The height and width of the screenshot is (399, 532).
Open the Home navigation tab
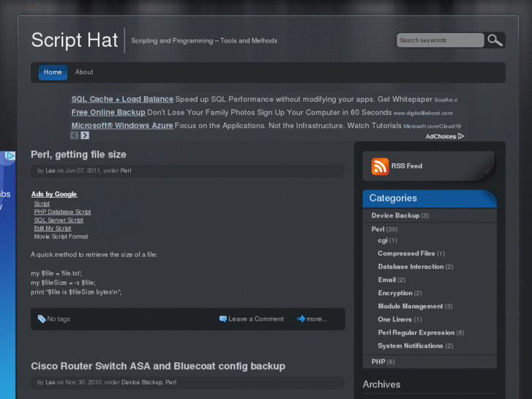coord(53,72)
